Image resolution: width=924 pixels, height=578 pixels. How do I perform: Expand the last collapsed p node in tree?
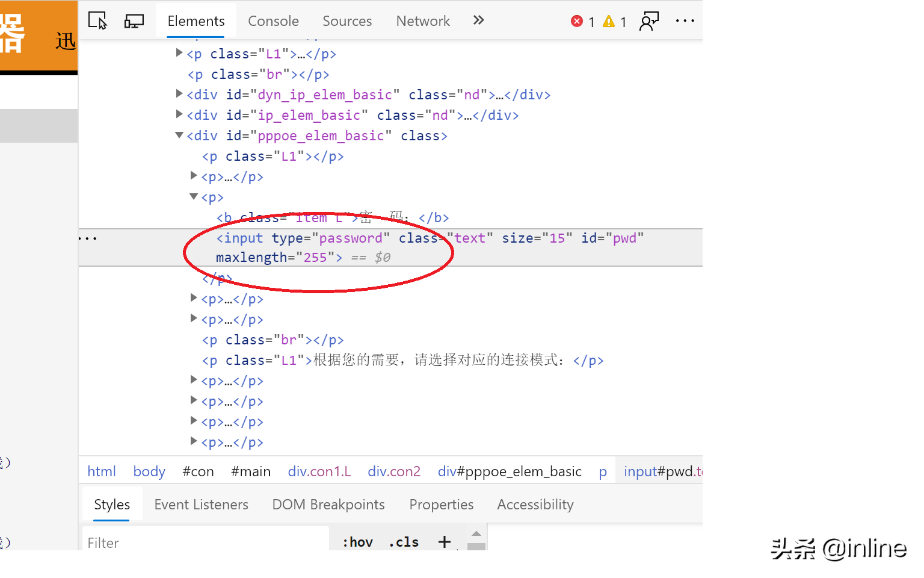click(x=194, y=441)
